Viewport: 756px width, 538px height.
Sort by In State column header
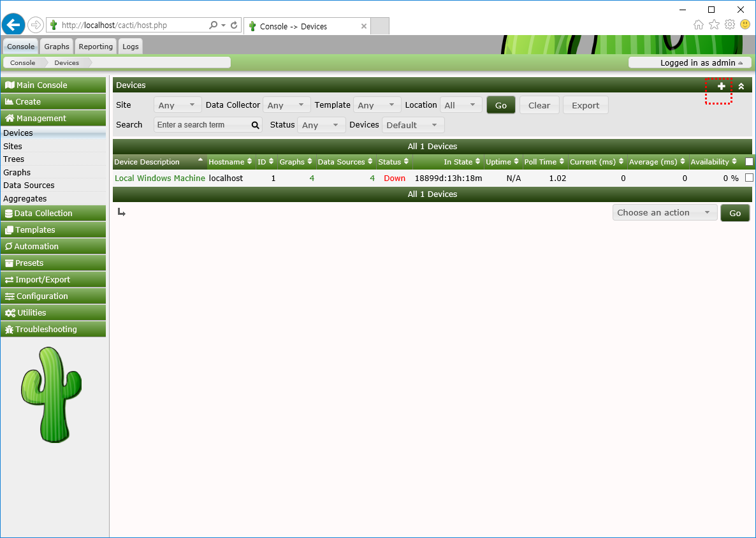point(448,162)
